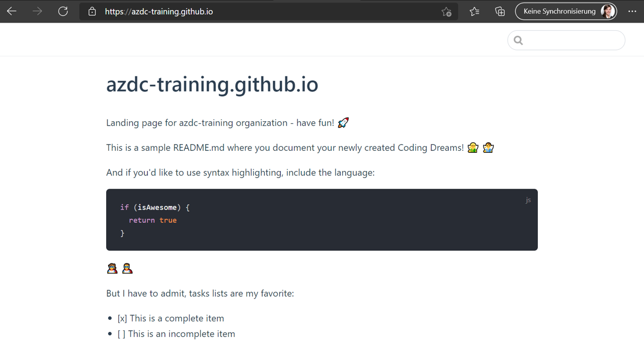
Task: Focus the page search input field
Action: [x=573, y=40]
